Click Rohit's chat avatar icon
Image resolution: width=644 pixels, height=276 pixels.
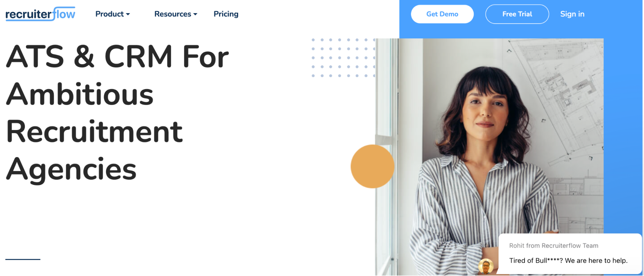(486, 266)
